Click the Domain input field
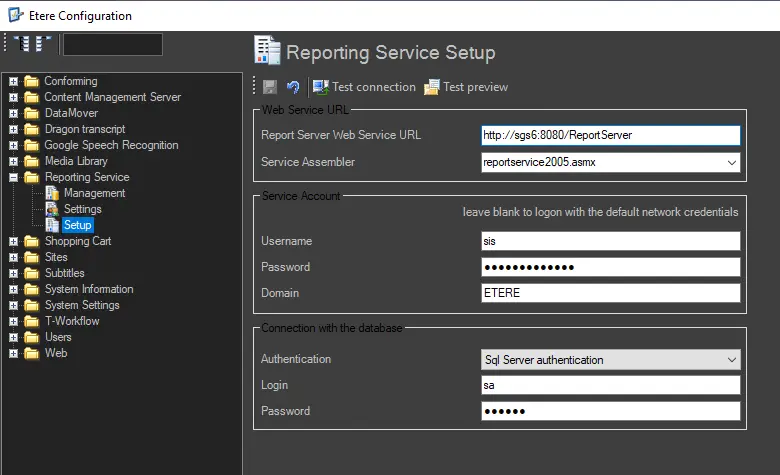The image size is (780, 475). [610, 293]
